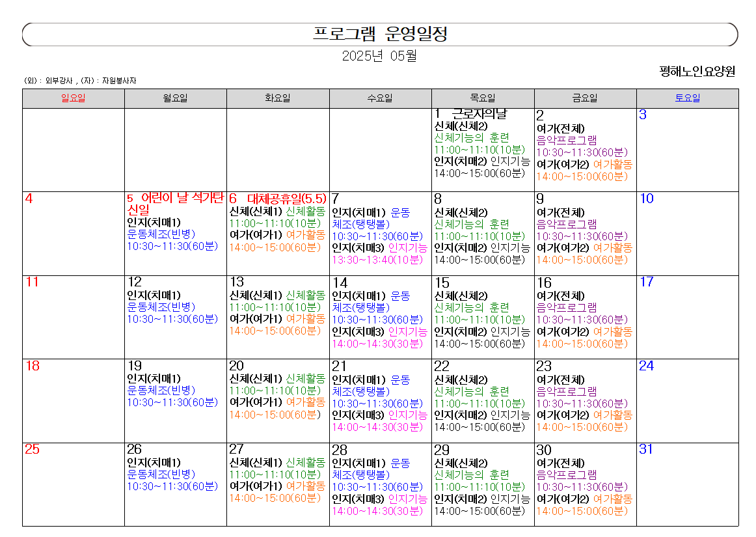
Task: Click 체조(탱탱볼) on May 28
Action: pos(360,475)
